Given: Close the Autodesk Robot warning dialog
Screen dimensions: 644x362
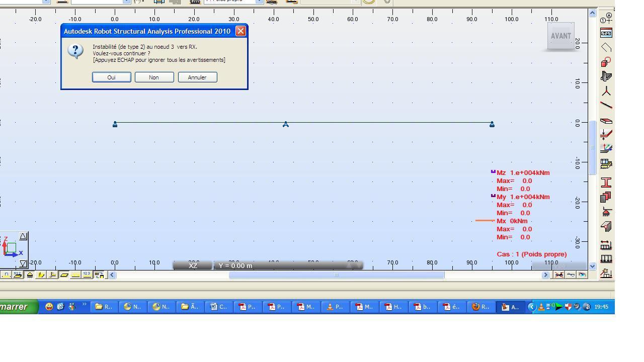Looking at the screenshot, I should (x=241, y=31).
